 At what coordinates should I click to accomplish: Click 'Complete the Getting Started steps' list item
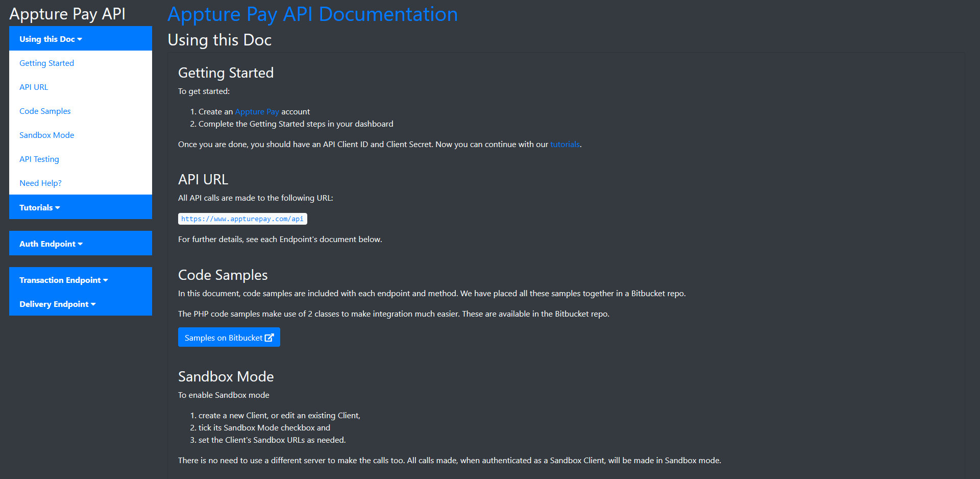296,124
